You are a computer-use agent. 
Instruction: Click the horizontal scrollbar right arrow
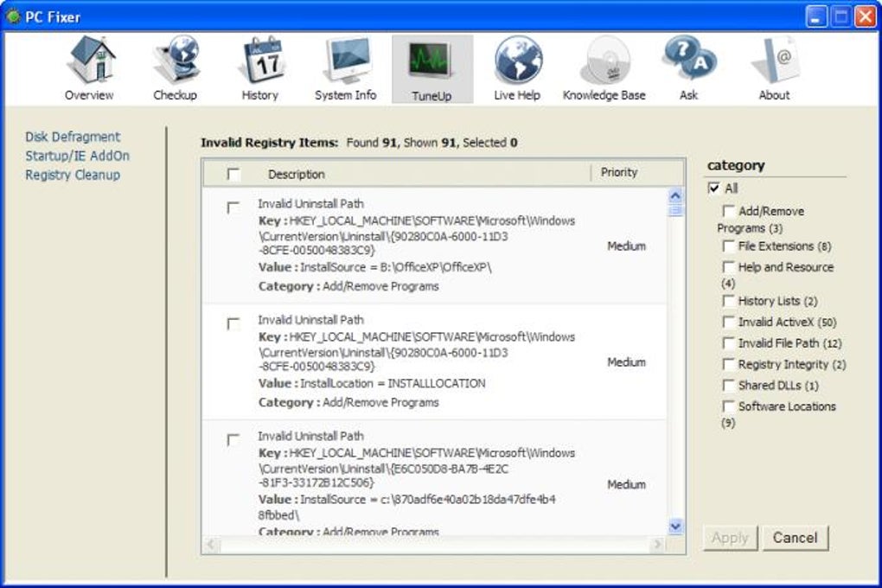(657, 544)
